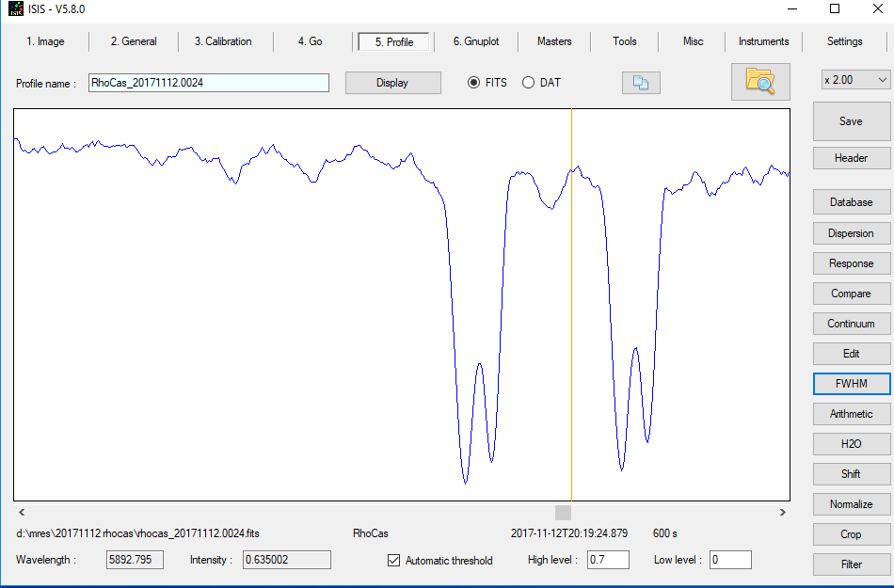
Task: Switch to the 3. Calibration tab
Action: [x=223, y=41]
